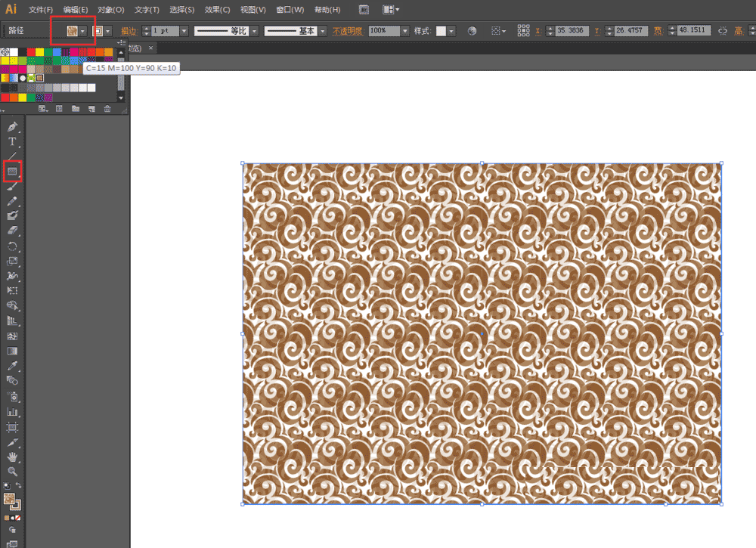Open the stroke weight 1 pt dropdown
This screenshot has height=548, width=756.
(184, 31)
